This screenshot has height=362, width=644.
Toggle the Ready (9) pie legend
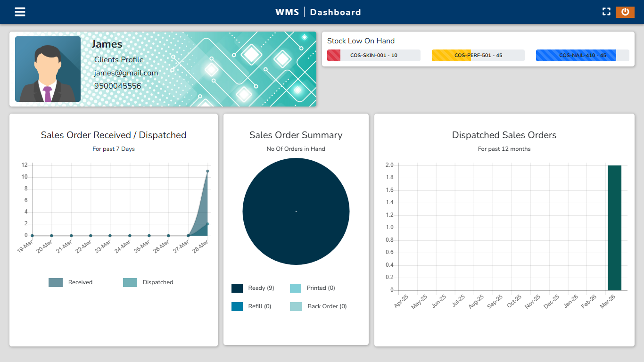point(253,288)
